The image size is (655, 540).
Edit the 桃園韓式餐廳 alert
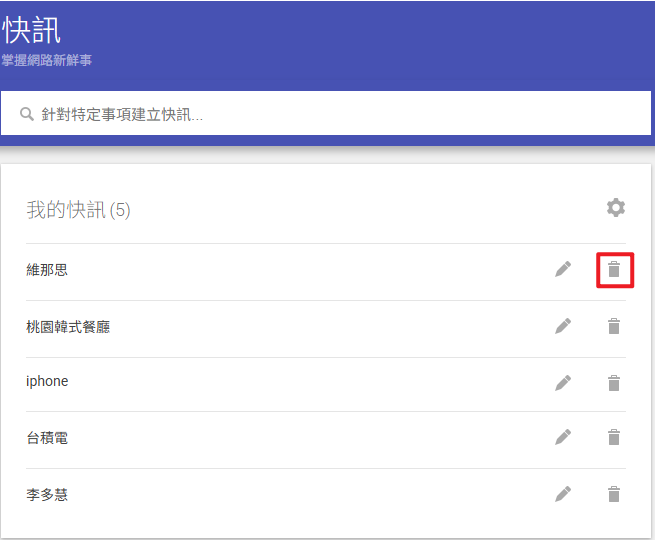(564, 326)
